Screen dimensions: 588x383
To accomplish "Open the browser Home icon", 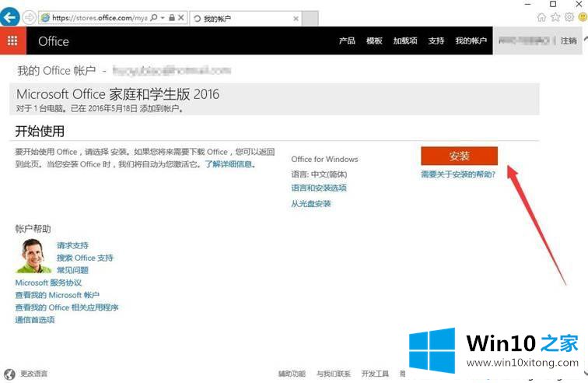I will coord(541,17).
